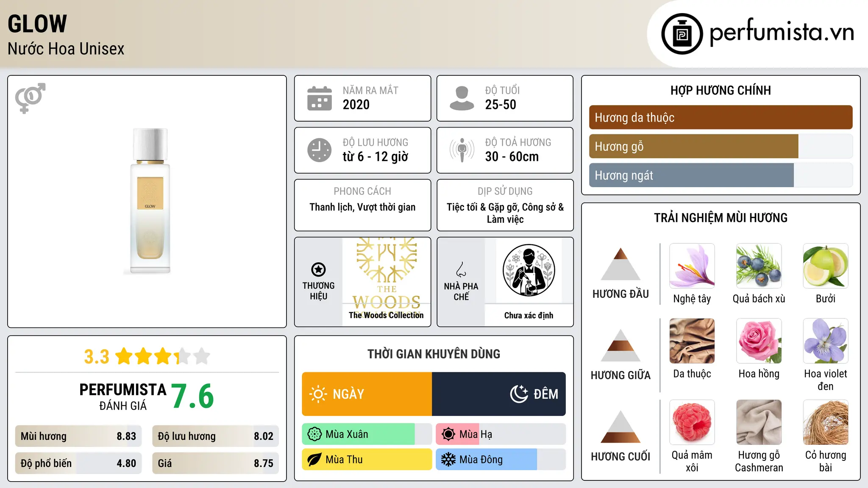Click the Chưa xác định perfumer label
Screen dimensions: 868x488
pyautogui.click(x=529, y=315)
